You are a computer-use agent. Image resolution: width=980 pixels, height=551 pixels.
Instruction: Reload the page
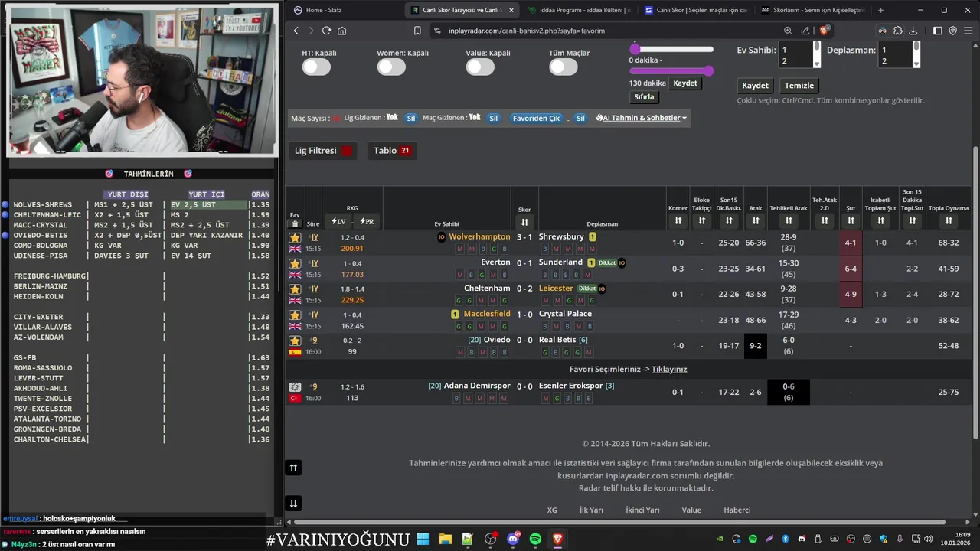pos(326,31)
